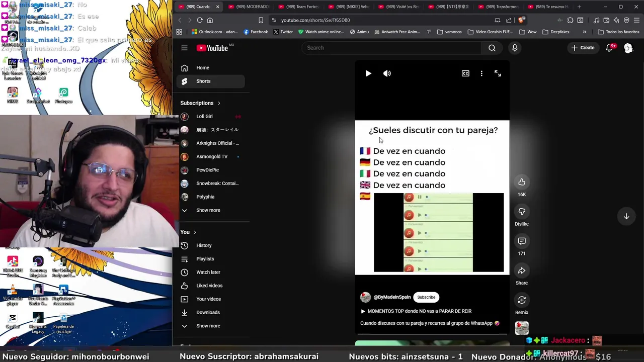The width and height of the screenshot is (644, 362).
Task: Open the sound thumbnail below Remix
Action: click(x=522, y=328)
